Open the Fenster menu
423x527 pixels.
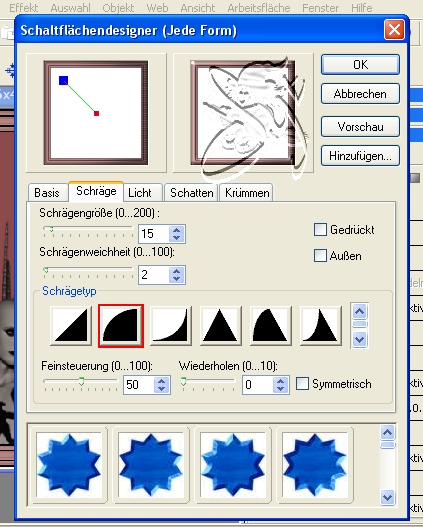pos(321,8)
